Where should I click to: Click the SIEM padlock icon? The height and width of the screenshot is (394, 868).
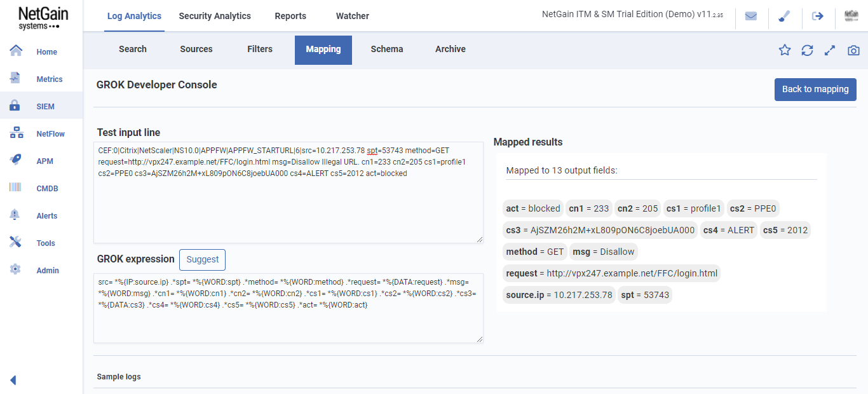coord(15,105)
